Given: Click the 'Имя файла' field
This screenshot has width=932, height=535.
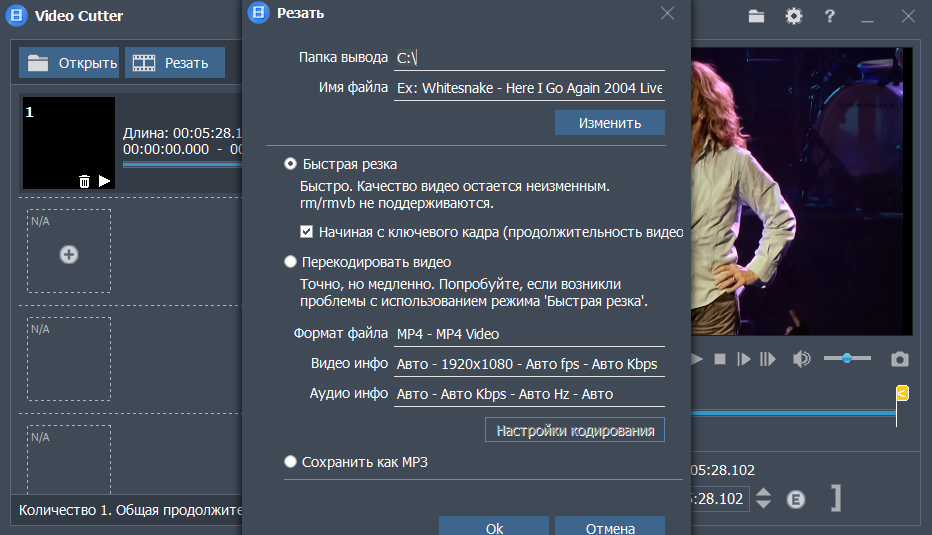Looking at the screenshot, I should (x=530, y=88).
